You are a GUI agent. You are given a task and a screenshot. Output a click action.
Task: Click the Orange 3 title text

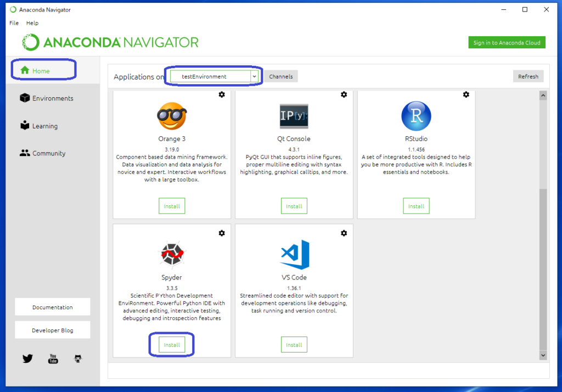[172, 139]
